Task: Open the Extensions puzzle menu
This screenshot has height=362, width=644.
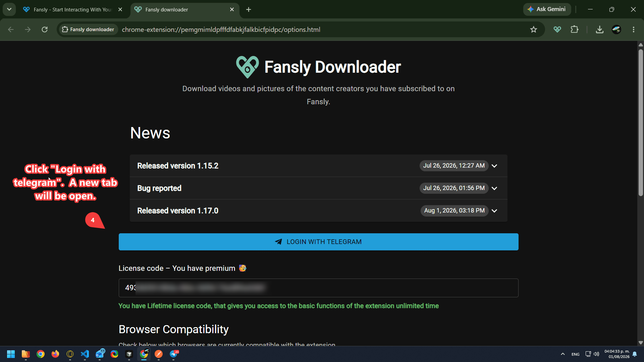Action: point(575,29)
